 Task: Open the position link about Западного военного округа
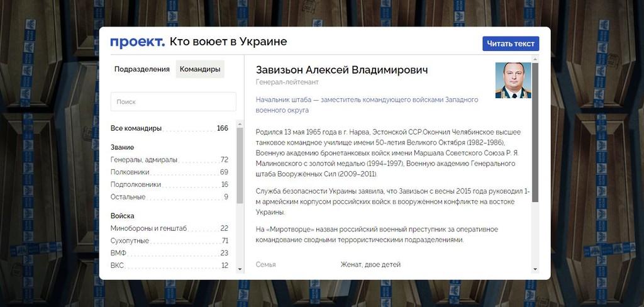(367, 105)
